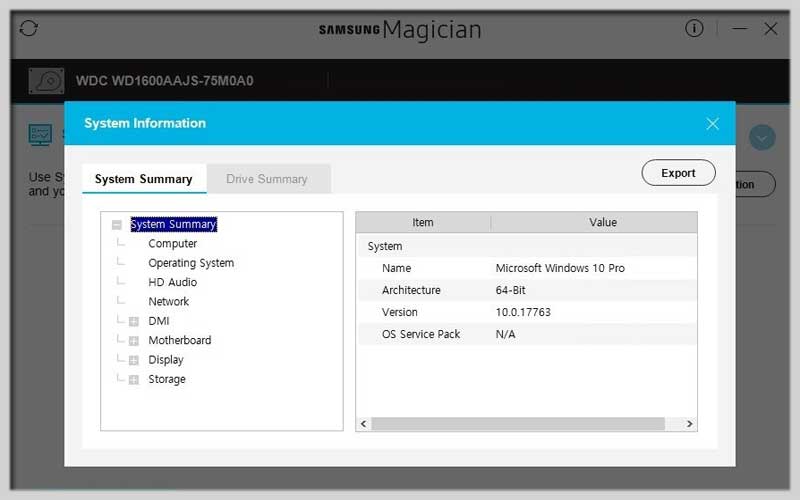The height and width of the screenshot is (500, 800).
Task: Click the OS Service Pack row label
Action: (x=421, y=334)
